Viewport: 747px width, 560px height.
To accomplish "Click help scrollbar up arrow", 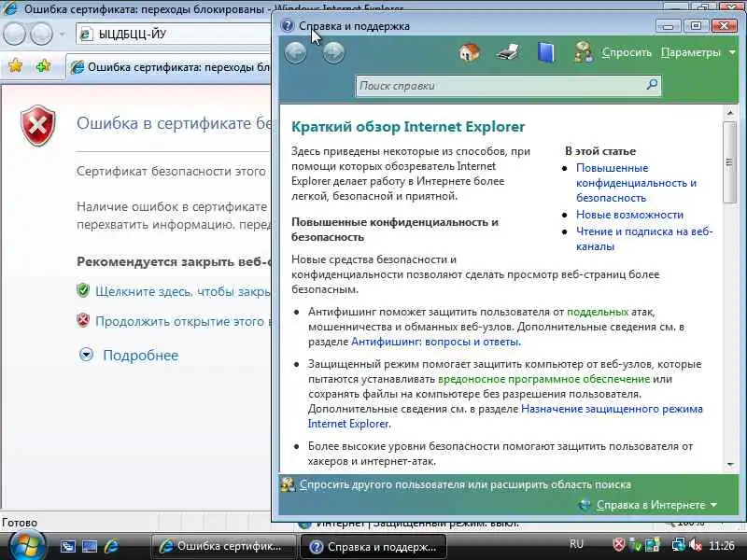I will 730,113.
